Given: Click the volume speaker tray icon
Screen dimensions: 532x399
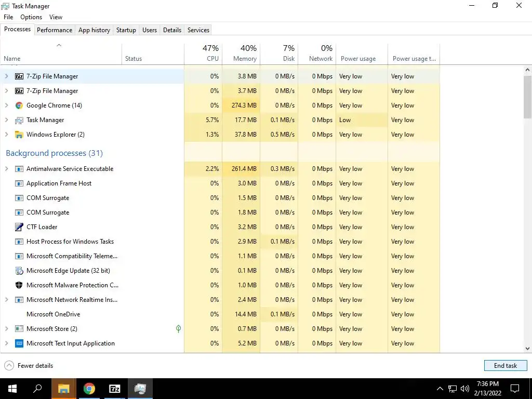Looking at the screenshot, I should point(465,389).
